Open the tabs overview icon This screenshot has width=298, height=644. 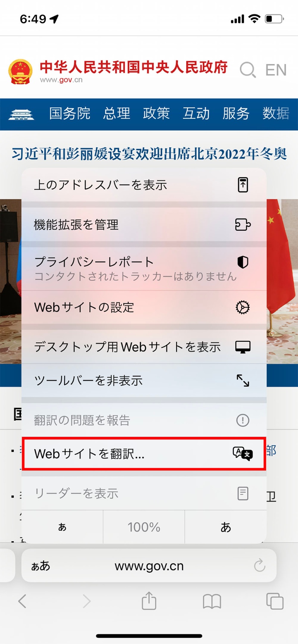pos(275,601)
